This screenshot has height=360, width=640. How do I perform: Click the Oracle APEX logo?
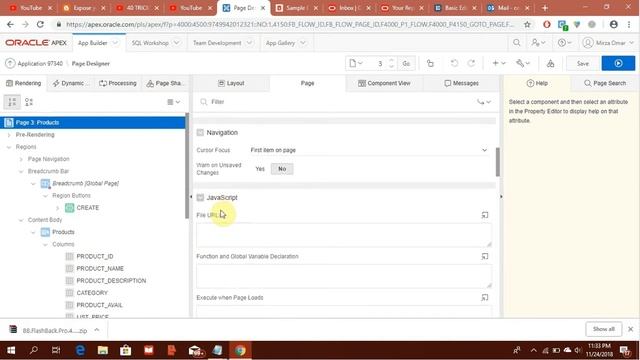36,43
